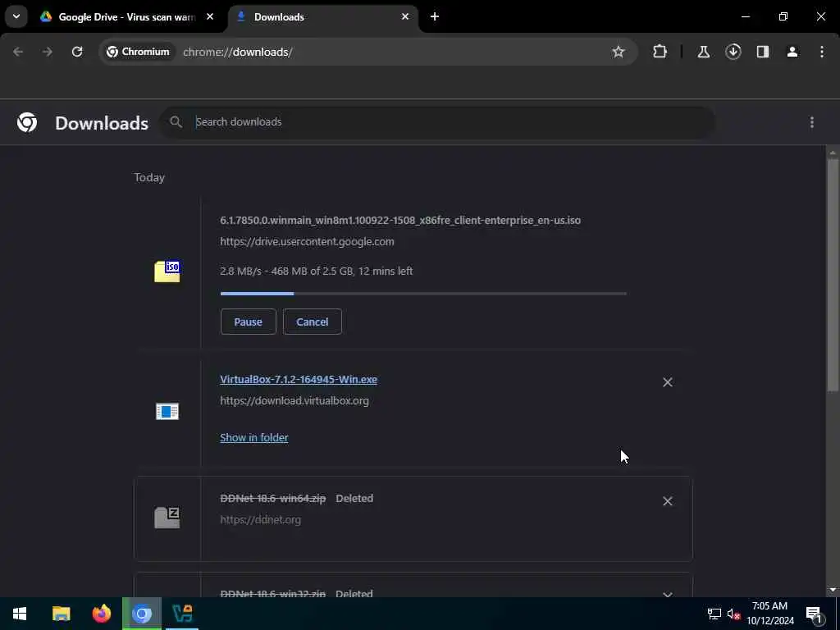840x630 pixels.
Task: Show VirtualBox installer in folder
Action: (254, 438)
